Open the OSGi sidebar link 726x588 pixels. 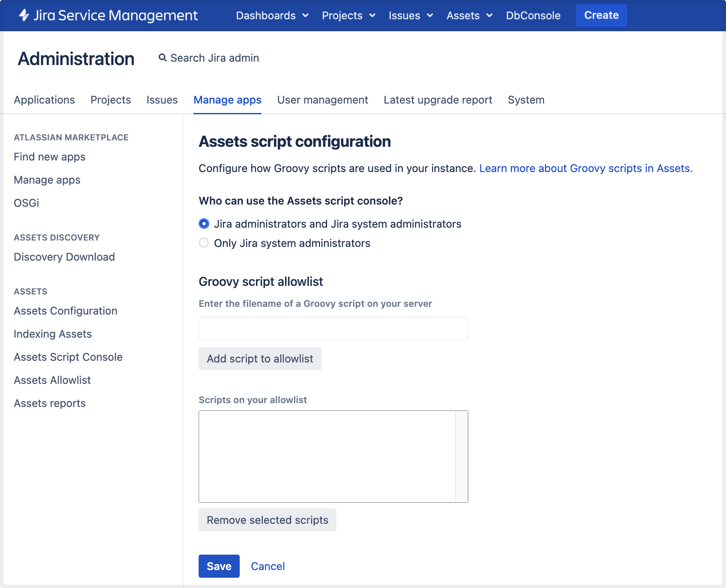click(27, 203)
